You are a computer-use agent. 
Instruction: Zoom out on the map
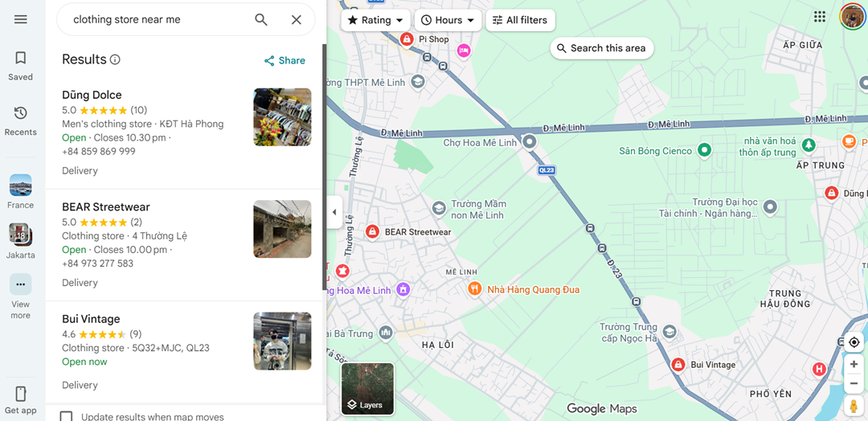(854, 383)
